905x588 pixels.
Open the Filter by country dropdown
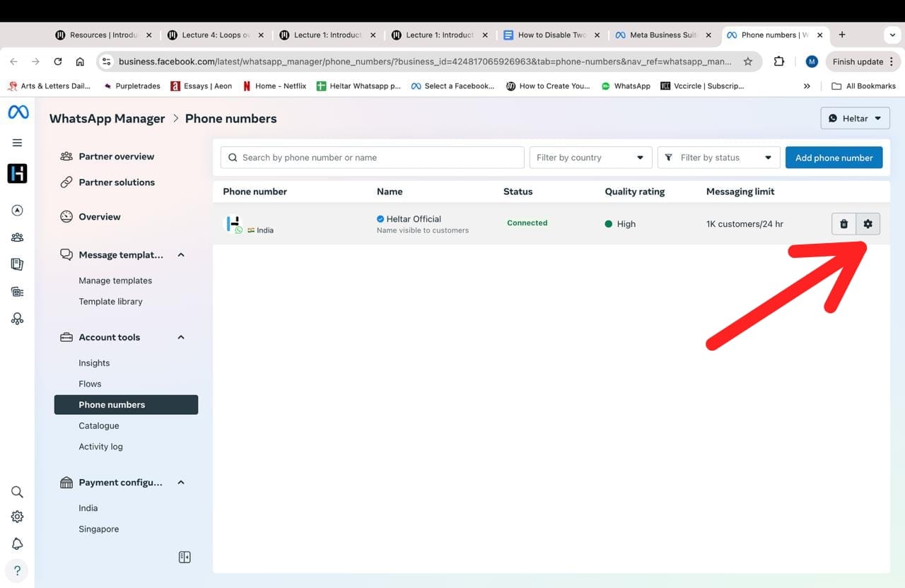(590, 158)
